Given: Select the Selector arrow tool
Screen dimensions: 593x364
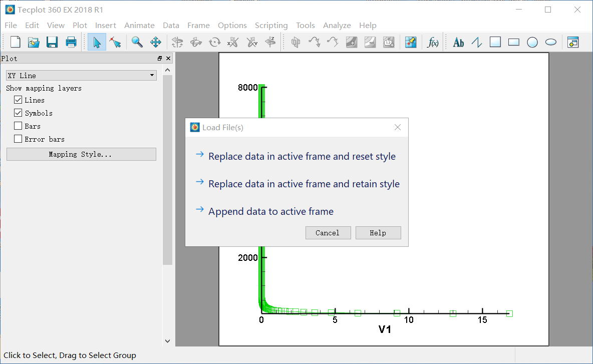Looking at the screenshot, I should pos(97,42).
